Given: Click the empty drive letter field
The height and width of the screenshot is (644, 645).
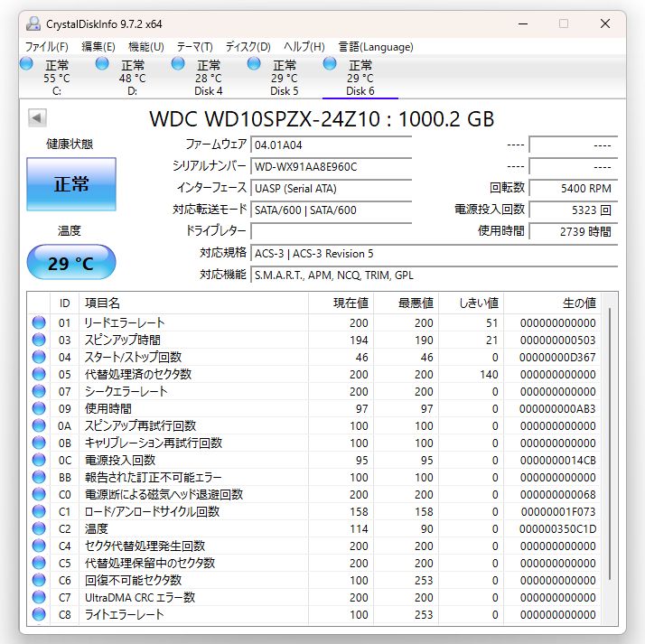Looking at the screenshot, I should pyautogui.click(x=331, y=231).
